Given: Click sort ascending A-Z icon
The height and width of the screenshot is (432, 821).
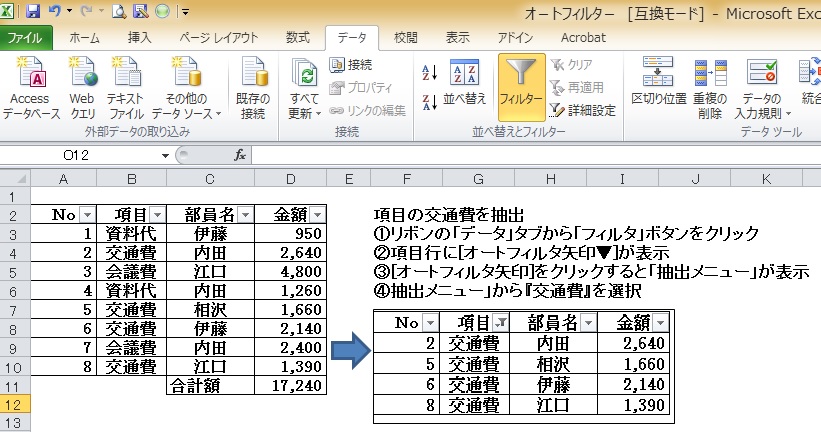Looking at the screenshot, I should pyautogui.click(x=430, y=73).
